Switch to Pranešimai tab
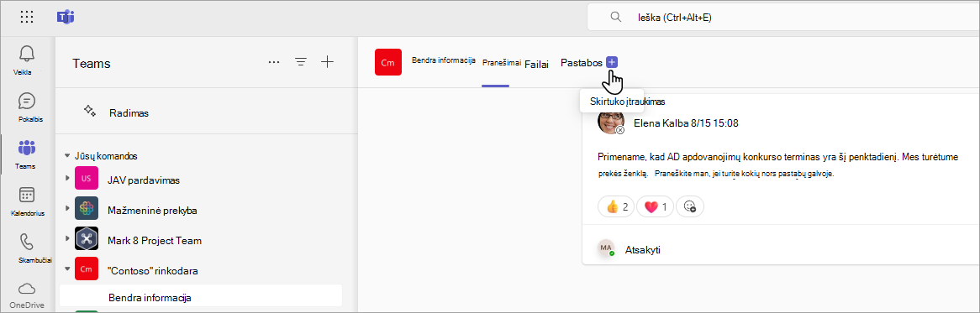This screenshot has height=313, width=980. pyautogui.click(x=502, y=62)
